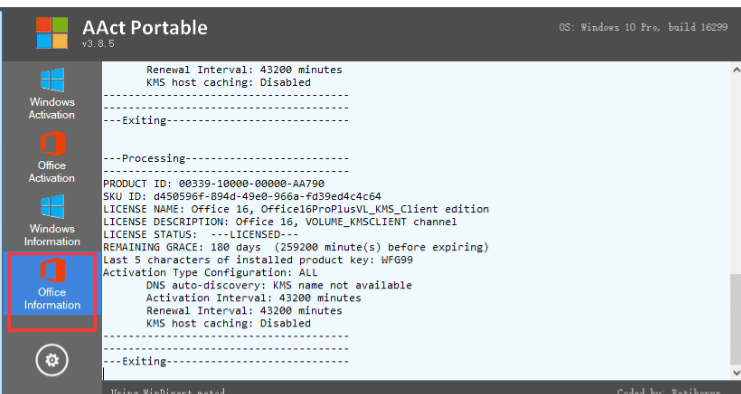Select the Office Activation sidebar icon
741x394 pixels.
[52, 157]
